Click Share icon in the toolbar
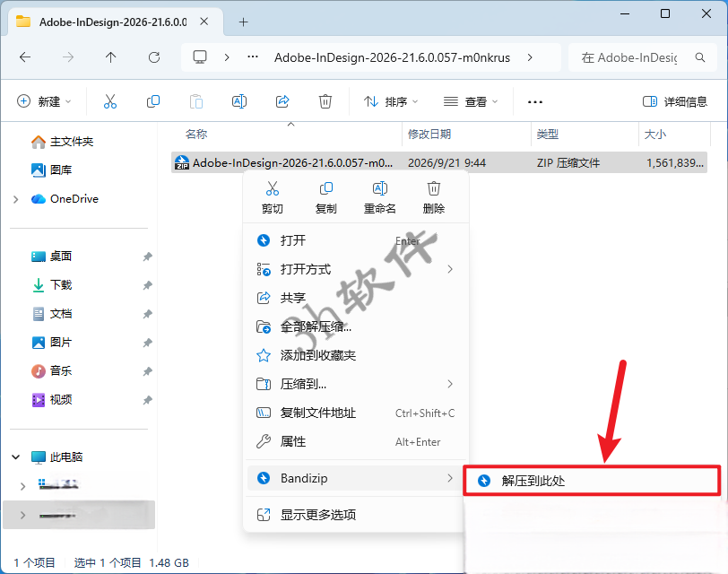Screen dimensions: 728x574 (282, 101)
